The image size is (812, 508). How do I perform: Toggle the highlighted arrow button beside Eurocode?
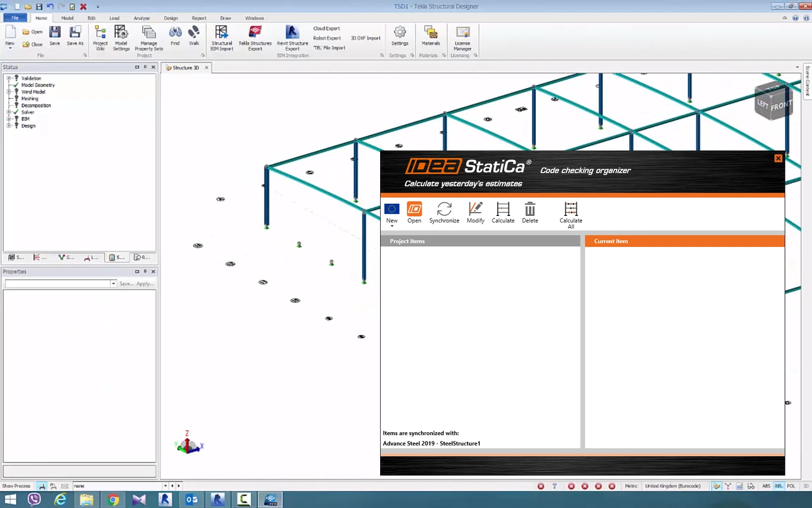point(716,486)
